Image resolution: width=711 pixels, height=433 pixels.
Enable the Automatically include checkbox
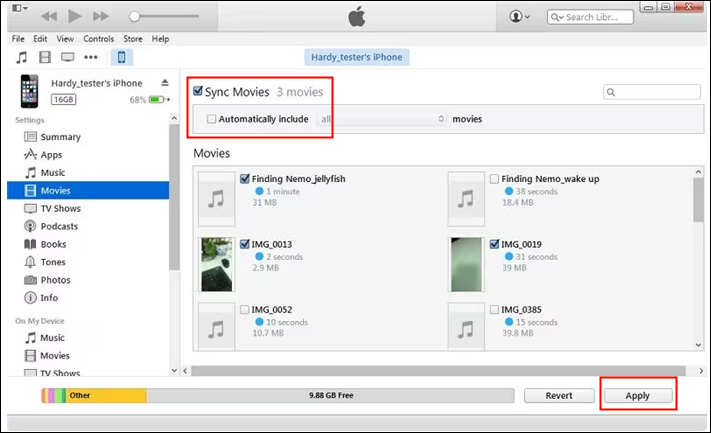(211, 119)
